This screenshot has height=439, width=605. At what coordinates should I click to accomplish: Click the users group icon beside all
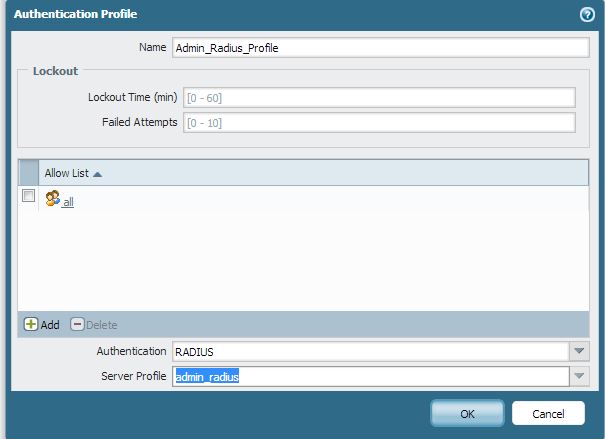pyautogui.click(x=52, y=198)
